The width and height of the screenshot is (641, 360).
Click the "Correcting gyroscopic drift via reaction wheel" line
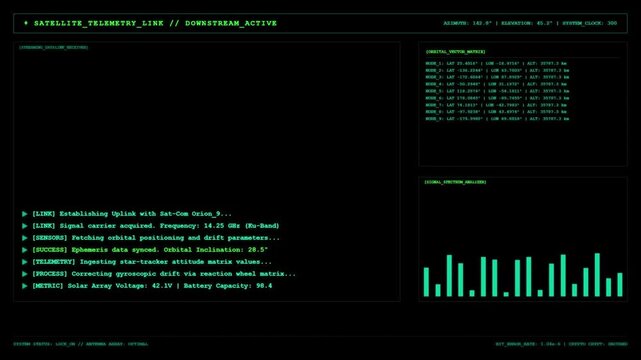[x=164, y=274]
